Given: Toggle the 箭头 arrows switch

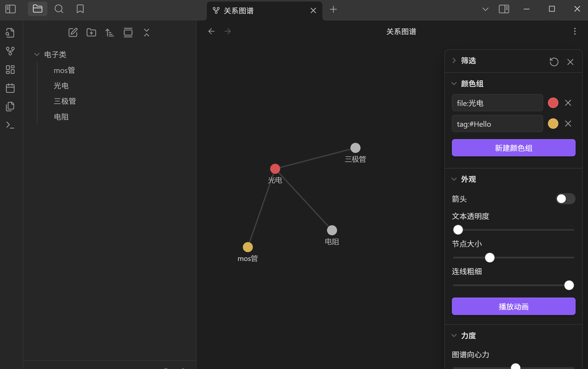Looking at the screenshot, I should click(565, 199).
